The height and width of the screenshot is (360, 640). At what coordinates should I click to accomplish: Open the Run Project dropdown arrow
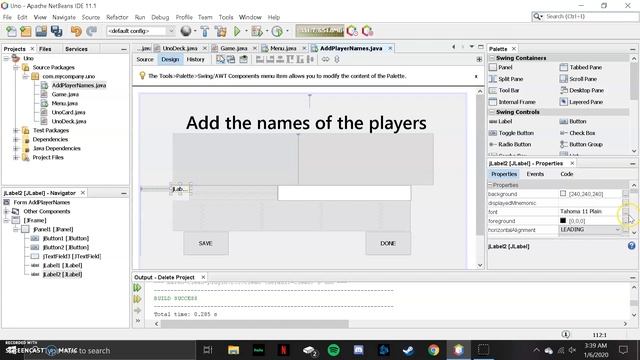point(246,31)
